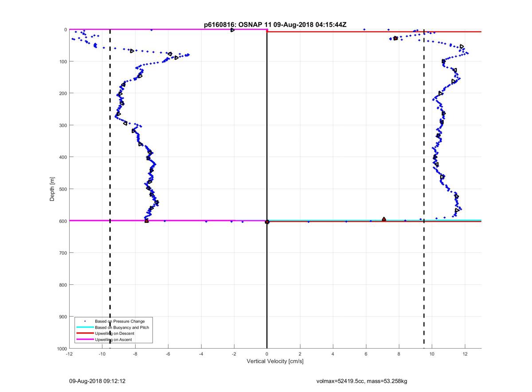The width and height of the screenshot is (532, 392).
Task: Click the red marker near 8 cm/s at 30 m depth
Action: coord(395,39)
